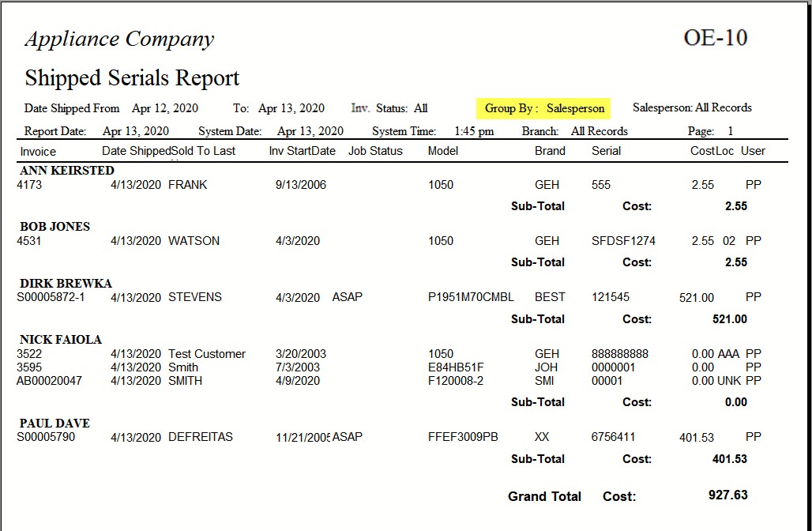Click 'Salesperson: All Records' filter text
The height and width of the screenshot is (531, 812).
(692, 107)
